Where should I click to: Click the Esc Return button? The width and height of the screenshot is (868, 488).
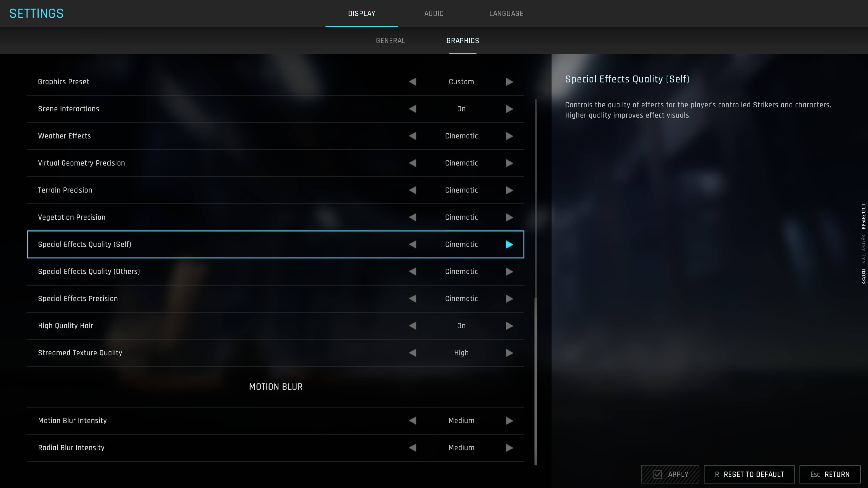830,474
